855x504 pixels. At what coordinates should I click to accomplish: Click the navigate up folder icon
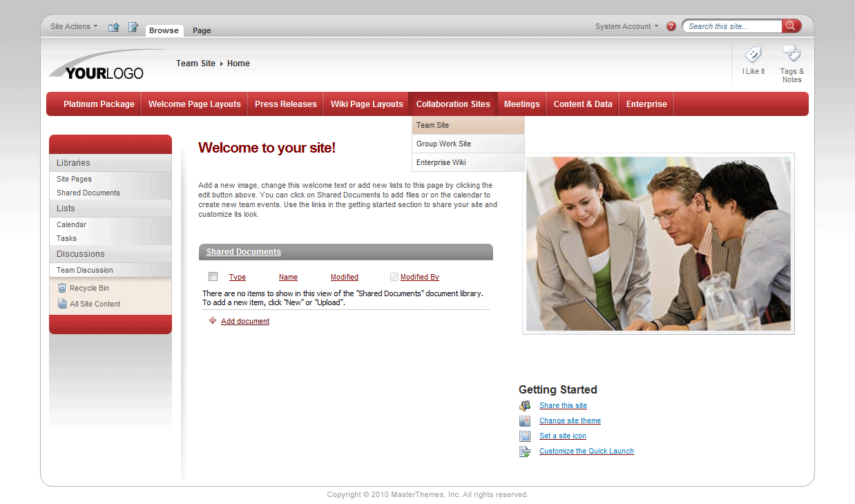(x=113, y=26)
